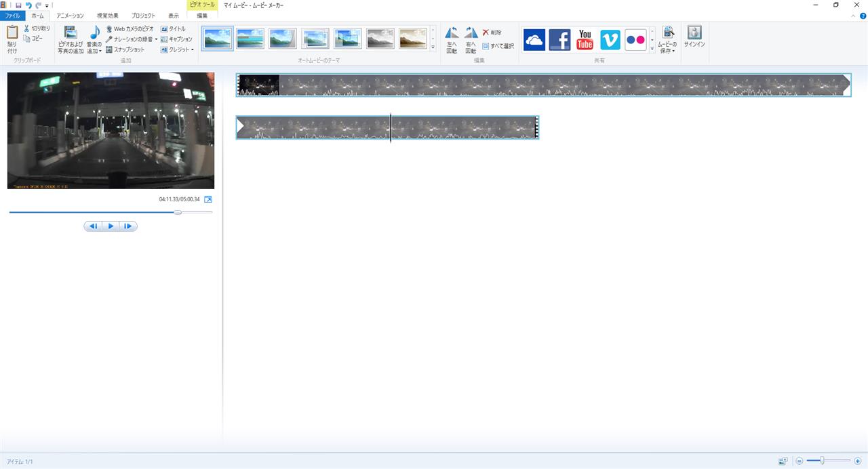Expand the narration recording dropdown arrow

point(156,39)
